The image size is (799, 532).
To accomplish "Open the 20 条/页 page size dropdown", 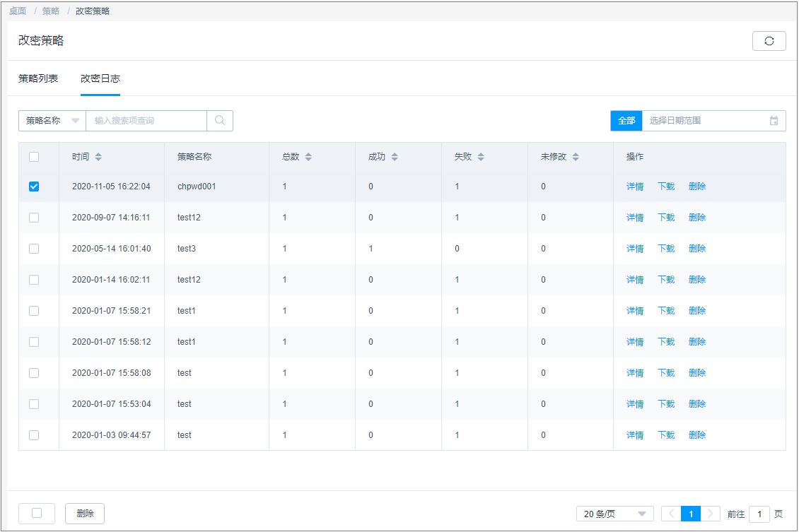I will 614,514.
